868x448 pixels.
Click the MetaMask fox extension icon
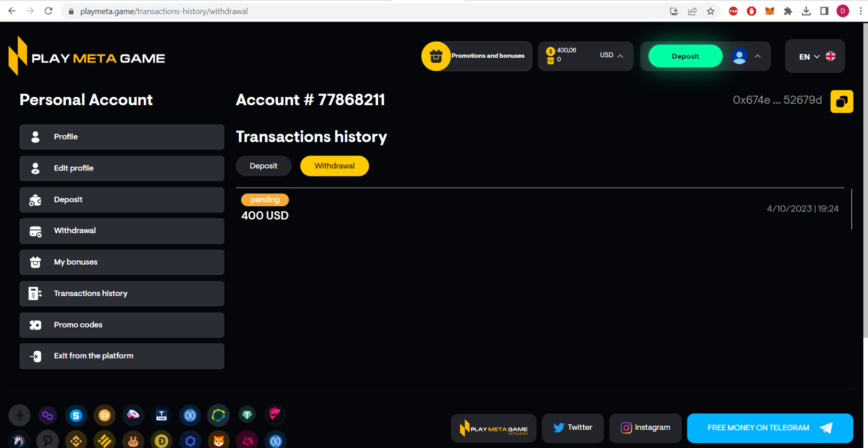click(x=769, y=11)
